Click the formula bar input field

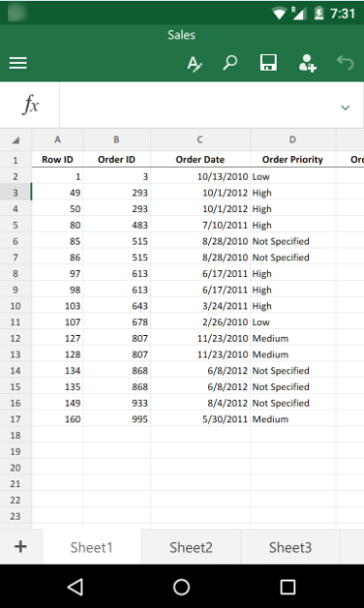tap(198, 105)
